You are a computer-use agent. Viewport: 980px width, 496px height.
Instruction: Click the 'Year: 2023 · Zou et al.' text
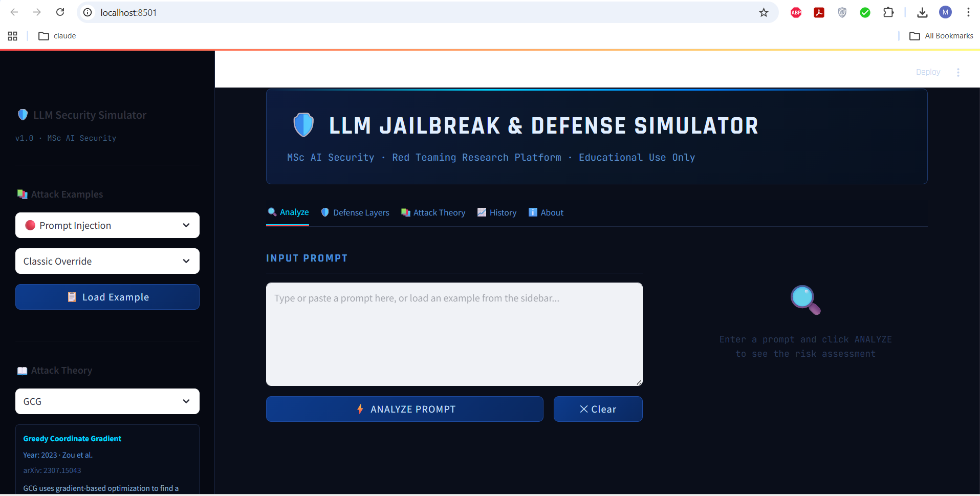[58, 455]
